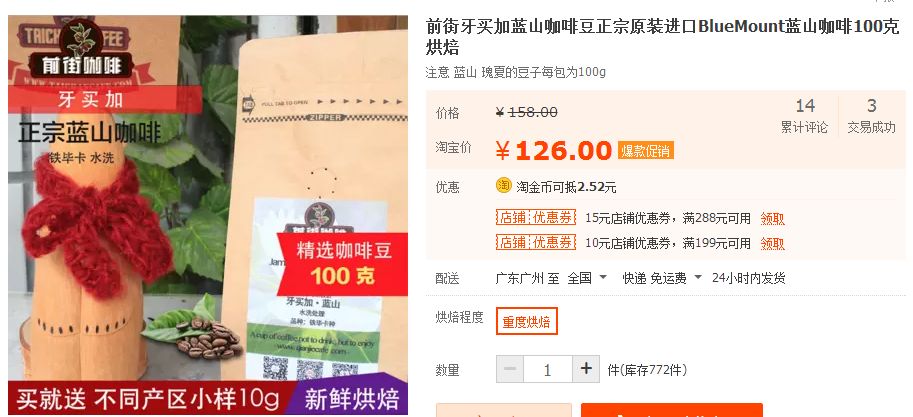Click the second 店铺优惠券 coupon tag
The height and width of the screenshot is (417, 913).
tap(536, 242)
